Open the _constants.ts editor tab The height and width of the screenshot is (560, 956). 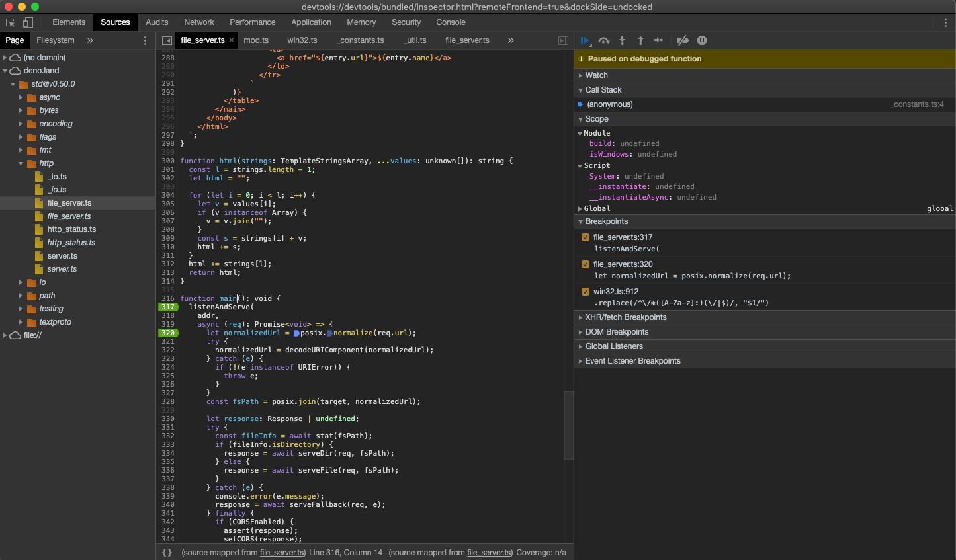(360, 40)
